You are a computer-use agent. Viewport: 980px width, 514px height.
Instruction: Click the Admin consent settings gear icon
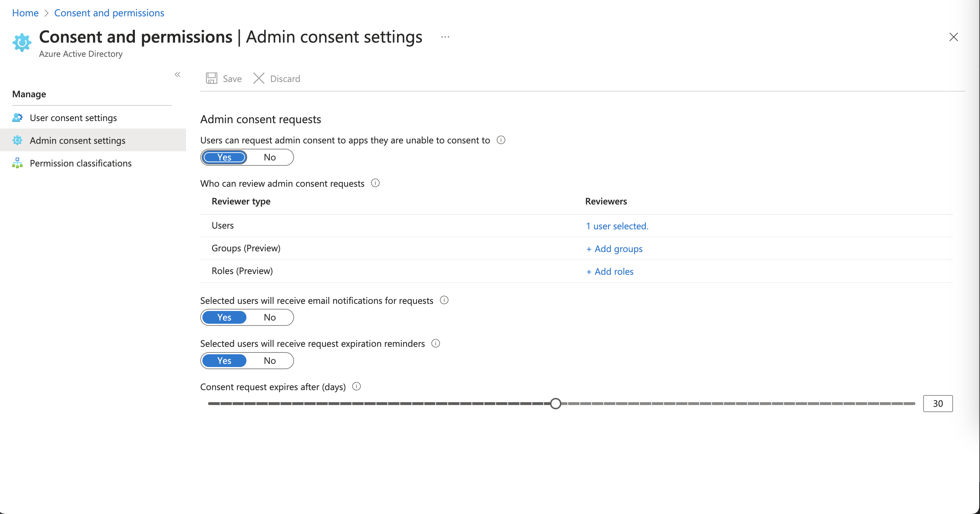pyautogui.click(x=17, y=140)
